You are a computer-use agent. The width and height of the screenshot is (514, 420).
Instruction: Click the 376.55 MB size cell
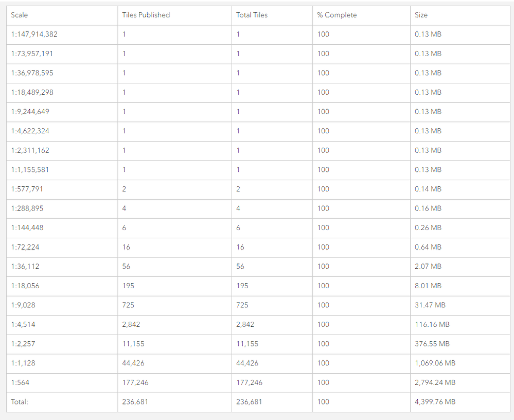click(432, 344)
